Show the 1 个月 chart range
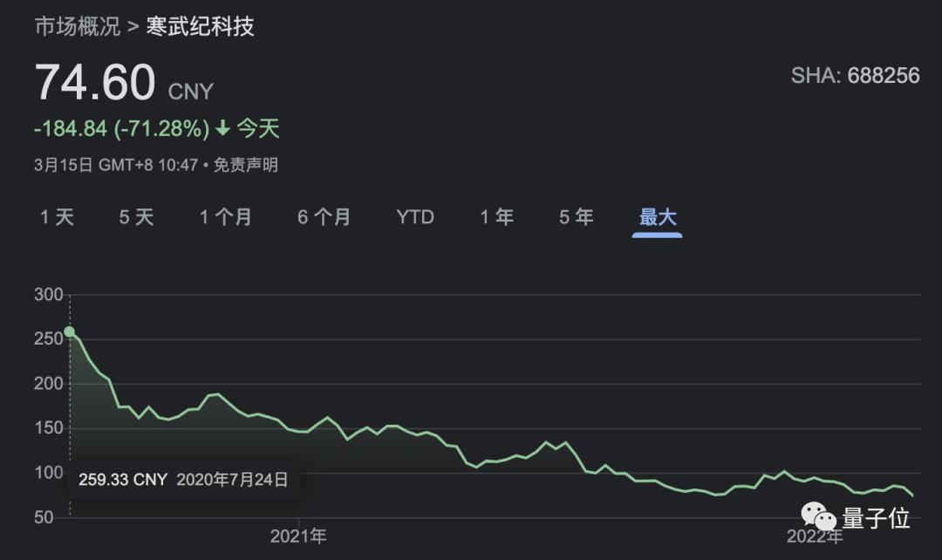942x560 pixels. (x=226, y=217)
